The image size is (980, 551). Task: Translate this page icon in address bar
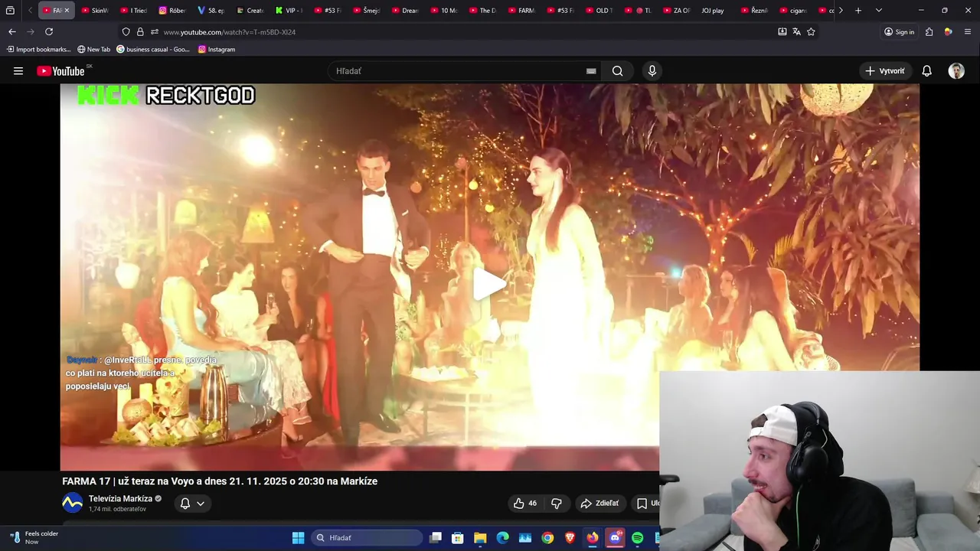point(796,31)
